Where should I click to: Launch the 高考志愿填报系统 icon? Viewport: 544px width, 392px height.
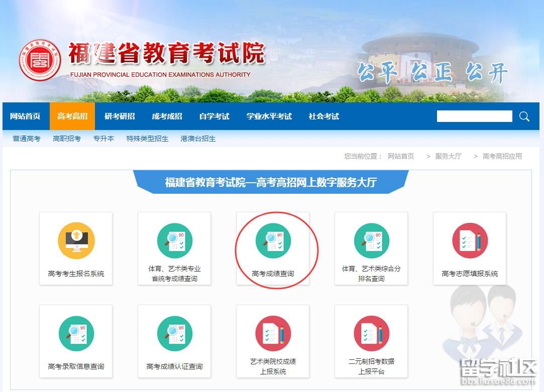tap(470, 241)
